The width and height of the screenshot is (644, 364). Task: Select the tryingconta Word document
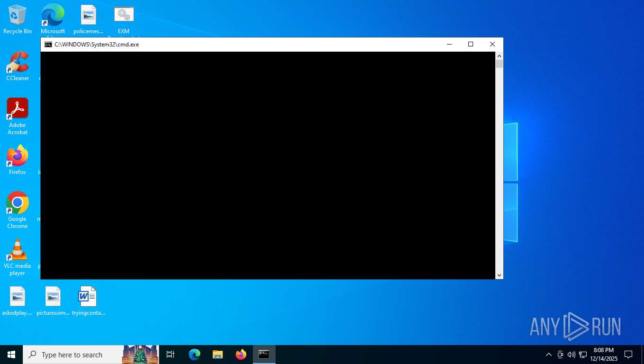point(88,301)
